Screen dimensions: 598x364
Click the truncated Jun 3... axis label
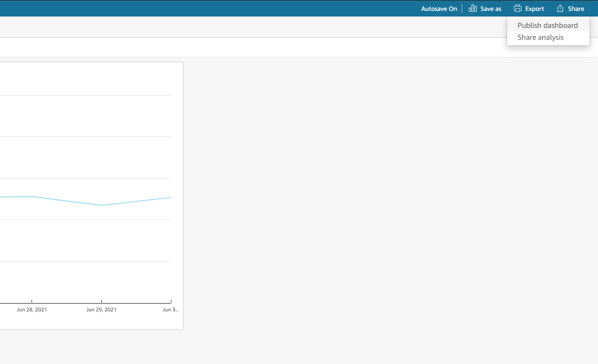click(x=170, y=309)
